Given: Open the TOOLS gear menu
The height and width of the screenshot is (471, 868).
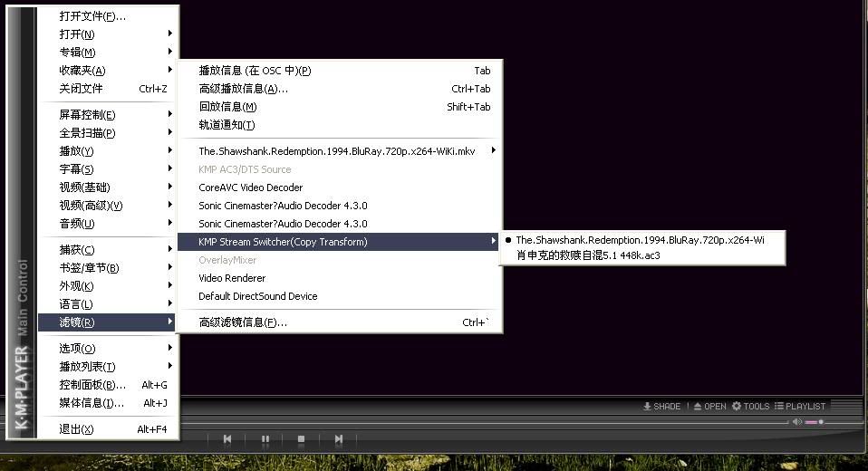Looking at the screenshot, I should pos(750,407).
